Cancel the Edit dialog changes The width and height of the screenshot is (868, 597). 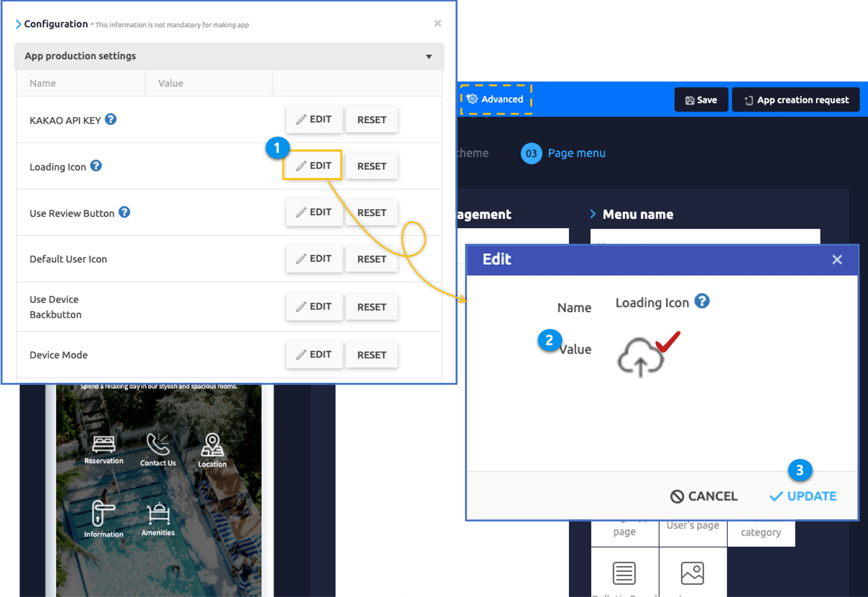coord(704,496)
